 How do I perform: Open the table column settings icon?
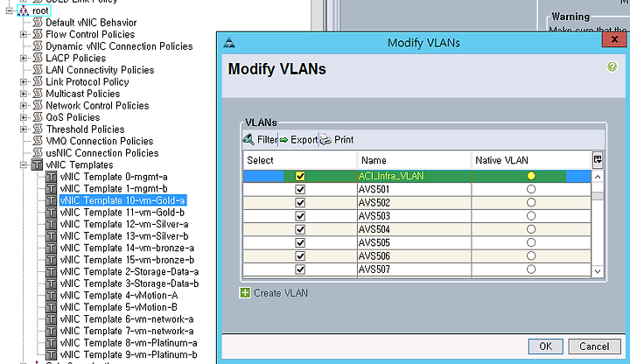[598, 160]
